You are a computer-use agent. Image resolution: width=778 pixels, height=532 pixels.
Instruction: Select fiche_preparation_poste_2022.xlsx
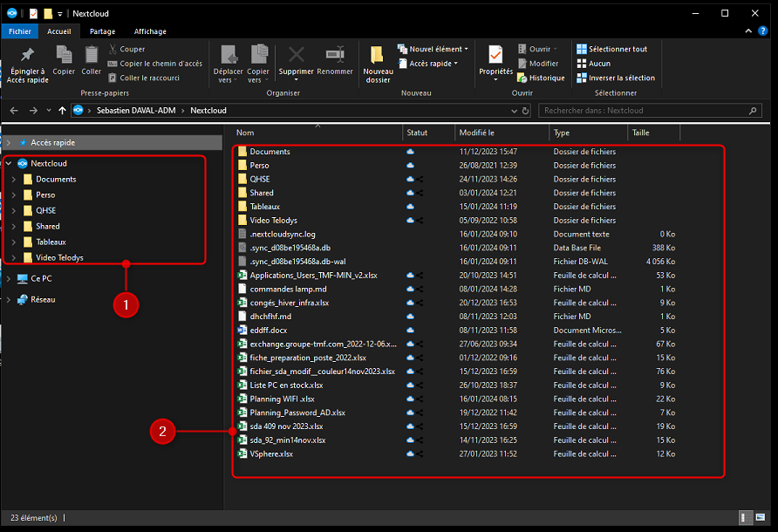tap(308, 358)
